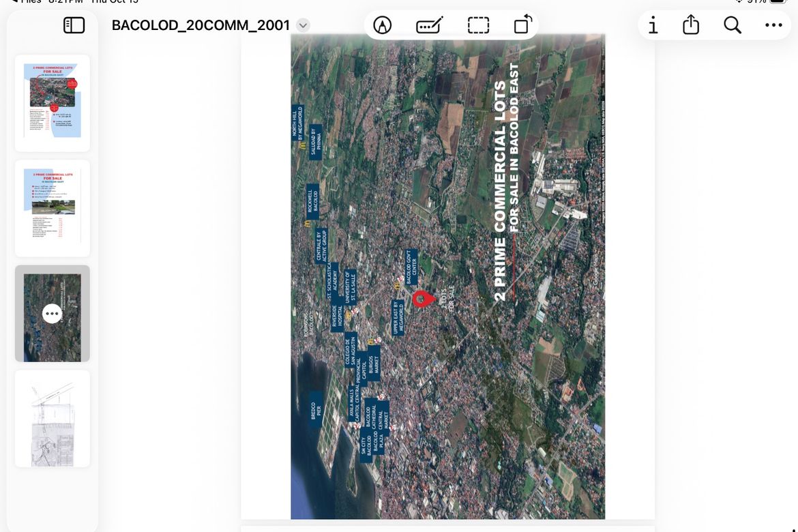Show document info

tap(653, 25)
